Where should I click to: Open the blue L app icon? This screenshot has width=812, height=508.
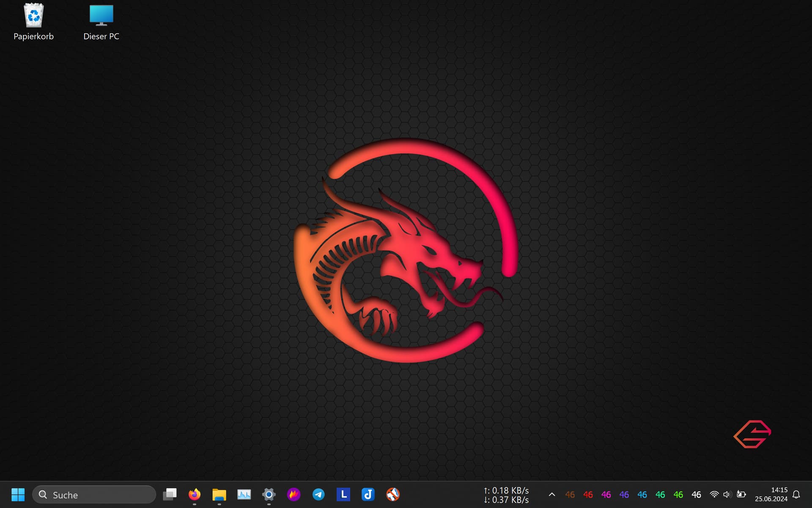[x=343, y=494]
